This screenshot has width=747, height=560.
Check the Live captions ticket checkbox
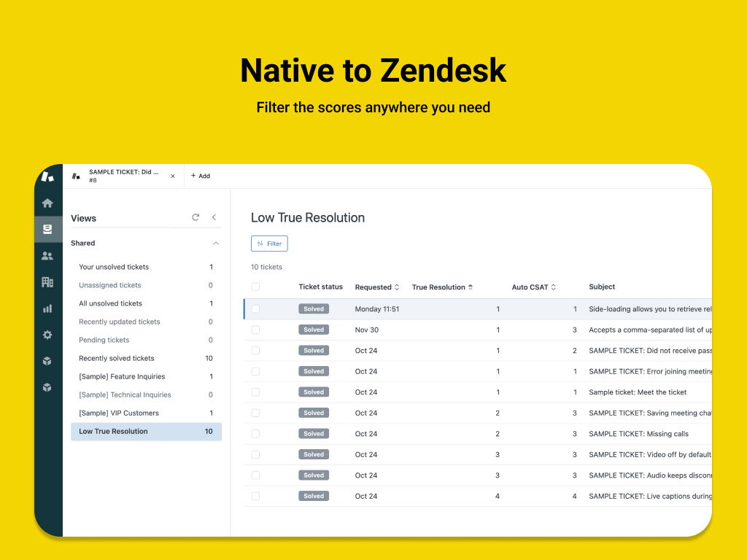[256, 496]
